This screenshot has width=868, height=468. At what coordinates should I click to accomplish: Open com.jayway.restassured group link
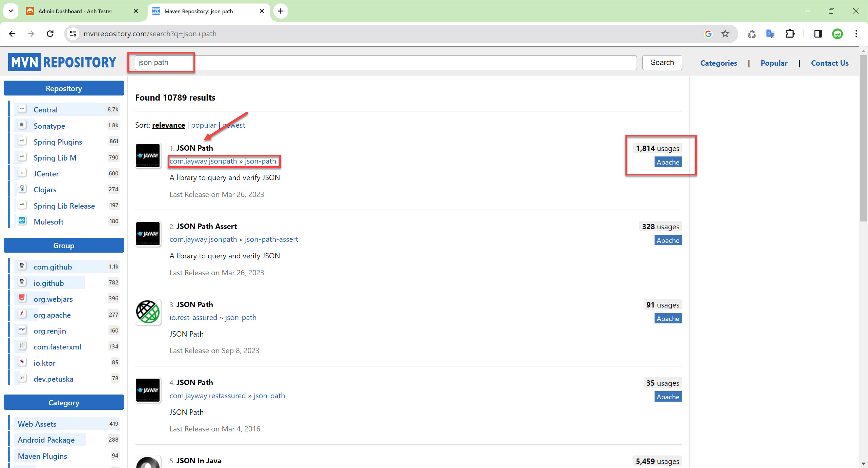[208, 396]
